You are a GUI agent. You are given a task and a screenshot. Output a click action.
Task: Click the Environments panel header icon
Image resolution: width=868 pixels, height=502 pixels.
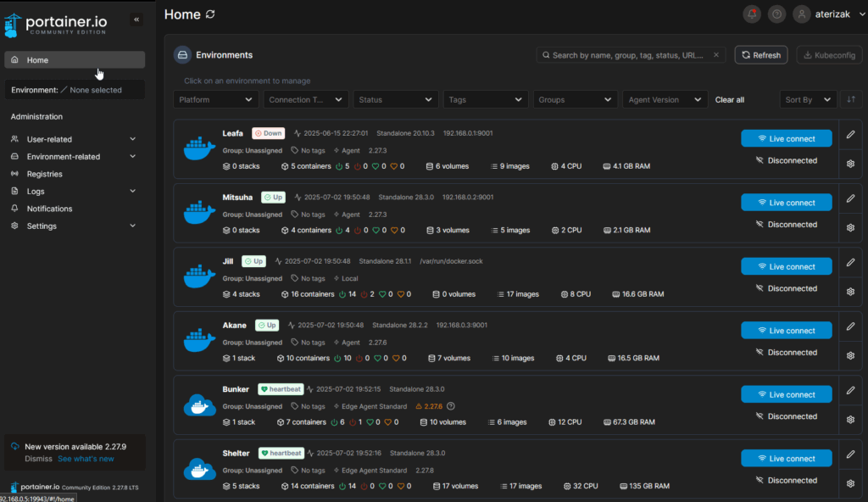pos(182,55)
